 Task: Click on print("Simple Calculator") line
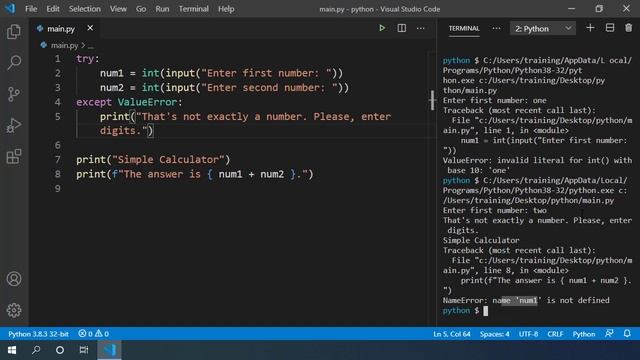click(153, 160)
